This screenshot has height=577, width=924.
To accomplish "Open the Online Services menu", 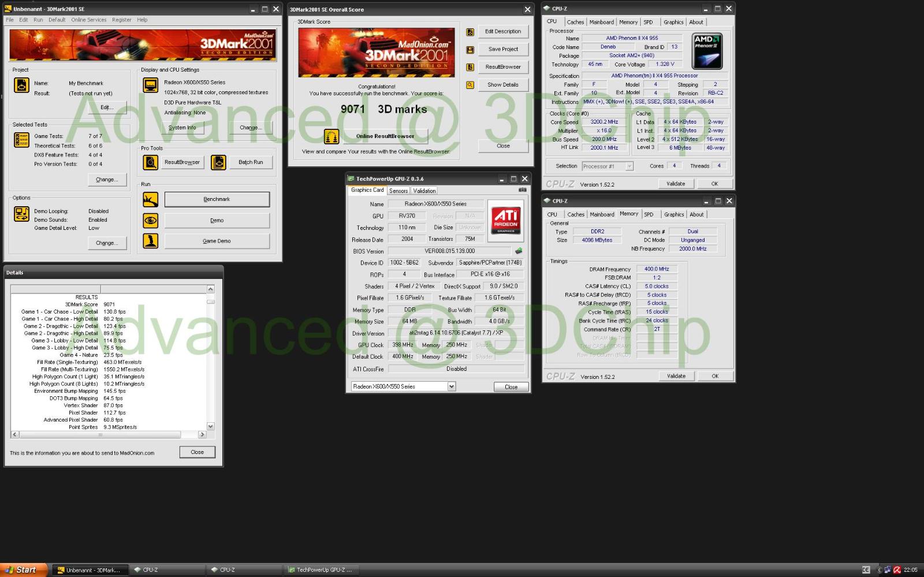I will (x=88, y=20).
